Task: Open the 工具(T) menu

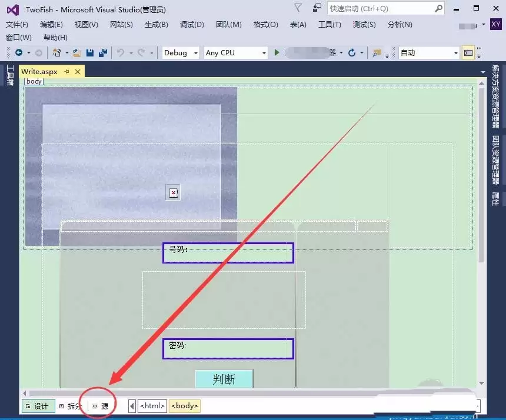Action: (329, 25)
